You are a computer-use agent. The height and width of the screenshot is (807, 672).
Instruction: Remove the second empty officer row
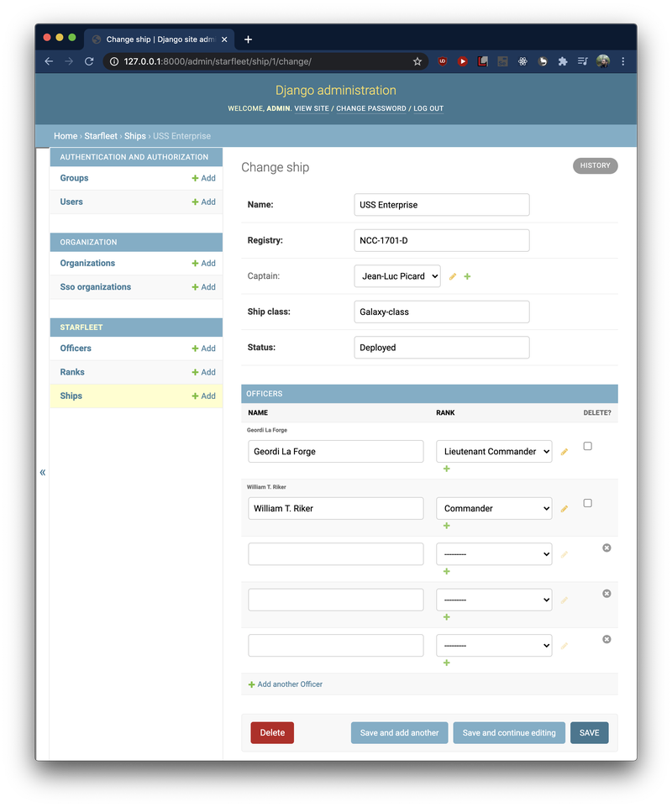[x=606, y=594]
